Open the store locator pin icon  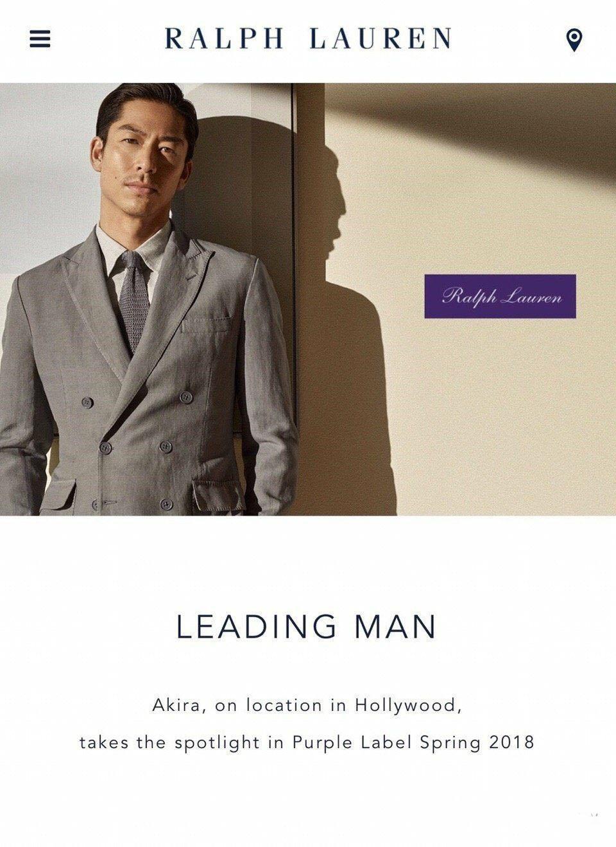[574, 40]
